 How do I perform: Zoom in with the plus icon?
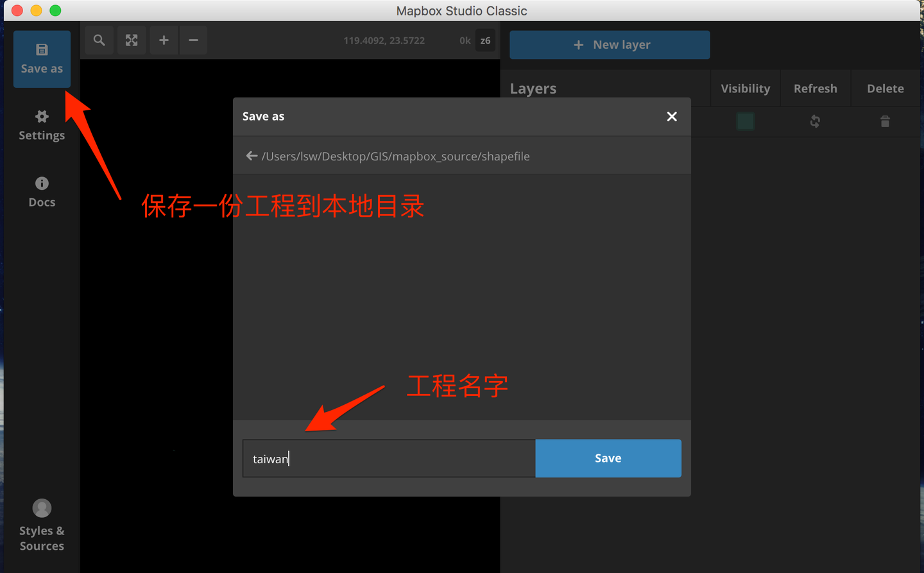[x=163, y=40]
